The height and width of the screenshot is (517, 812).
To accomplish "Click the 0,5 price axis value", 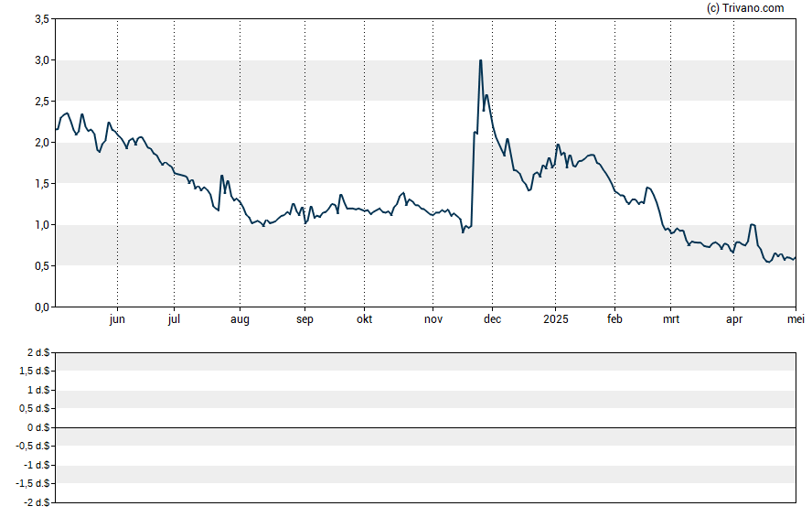I will coord(42,266).
